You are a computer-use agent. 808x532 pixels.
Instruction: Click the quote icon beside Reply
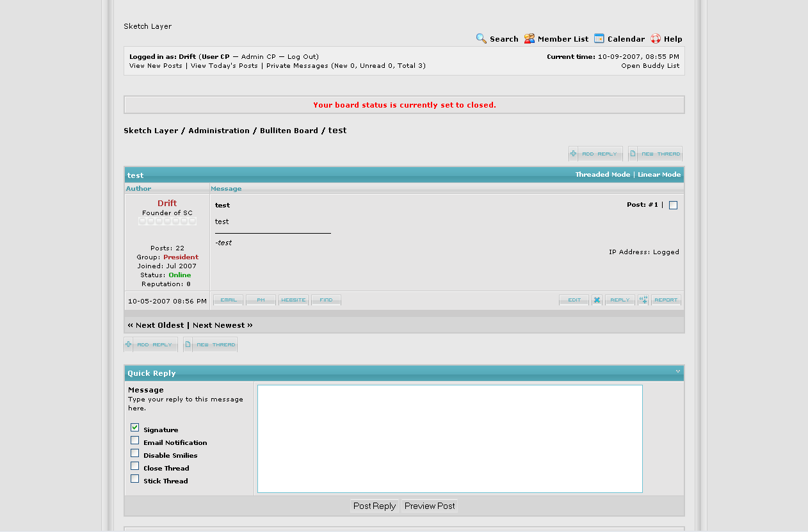643,300
